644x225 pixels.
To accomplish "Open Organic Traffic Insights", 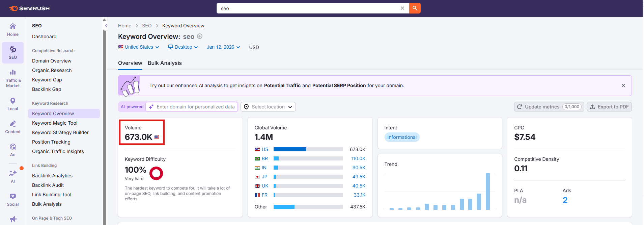I will tap(58, 151).
